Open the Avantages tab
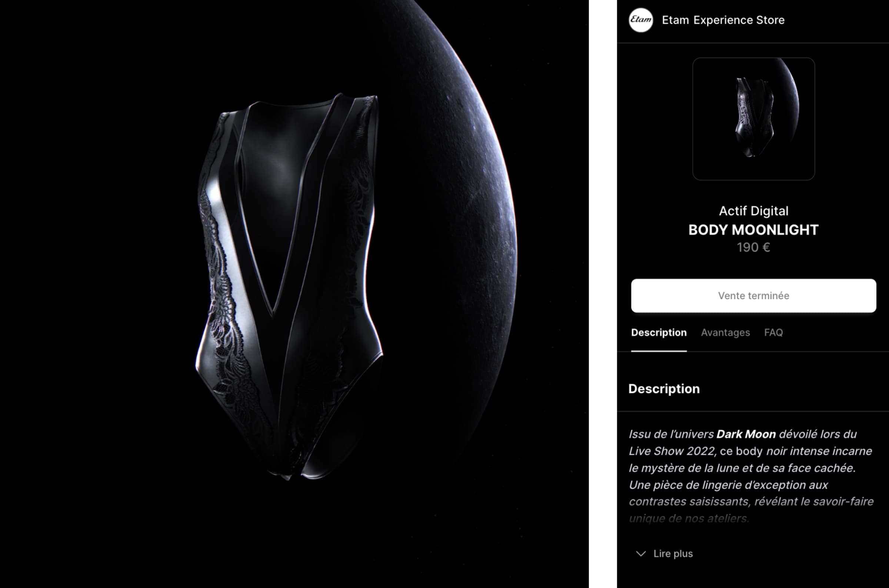 click(725, 333)
